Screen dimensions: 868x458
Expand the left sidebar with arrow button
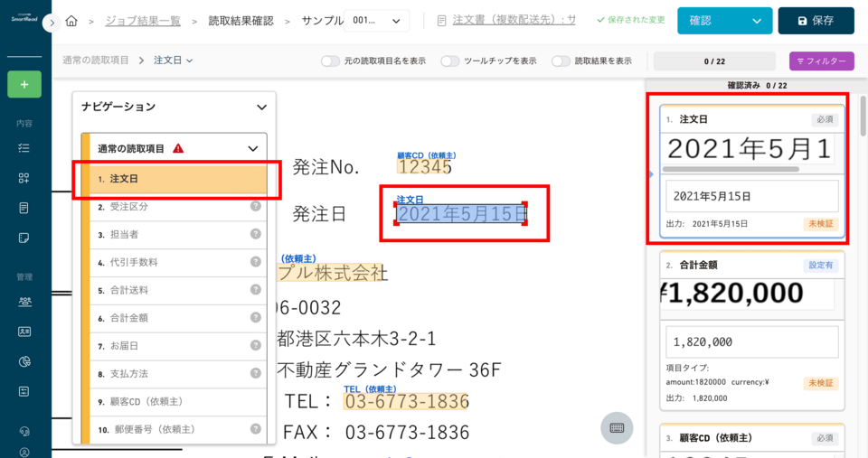point(52,23)
